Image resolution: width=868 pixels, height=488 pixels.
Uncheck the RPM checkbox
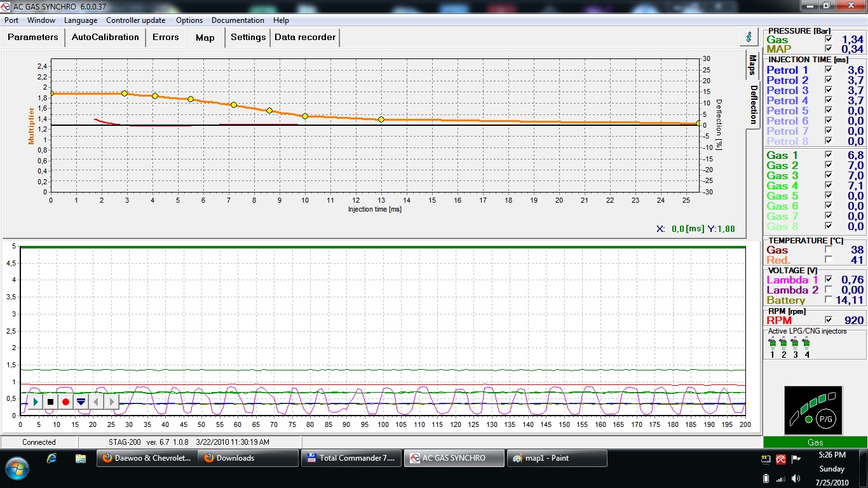click(x=828, y=320)
